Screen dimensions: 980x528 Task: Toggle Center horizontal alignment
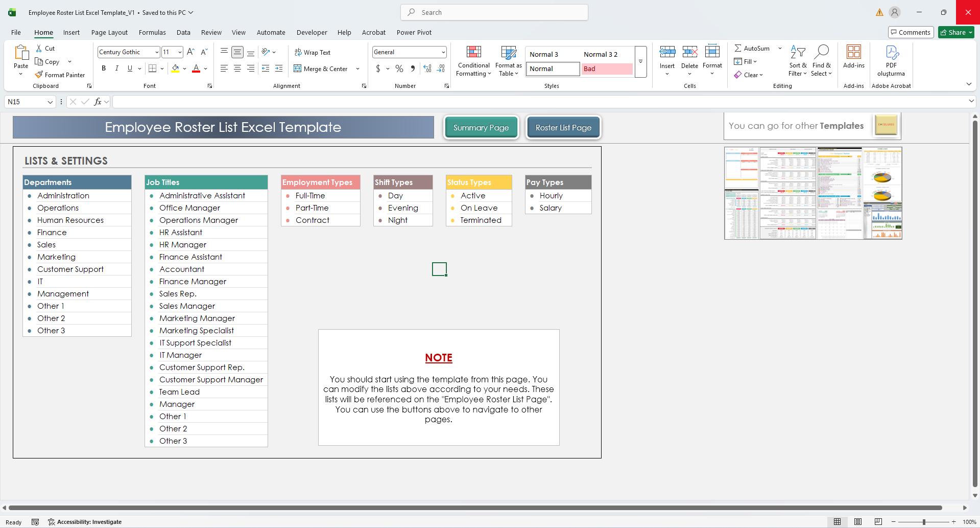(x=237, y=68)
